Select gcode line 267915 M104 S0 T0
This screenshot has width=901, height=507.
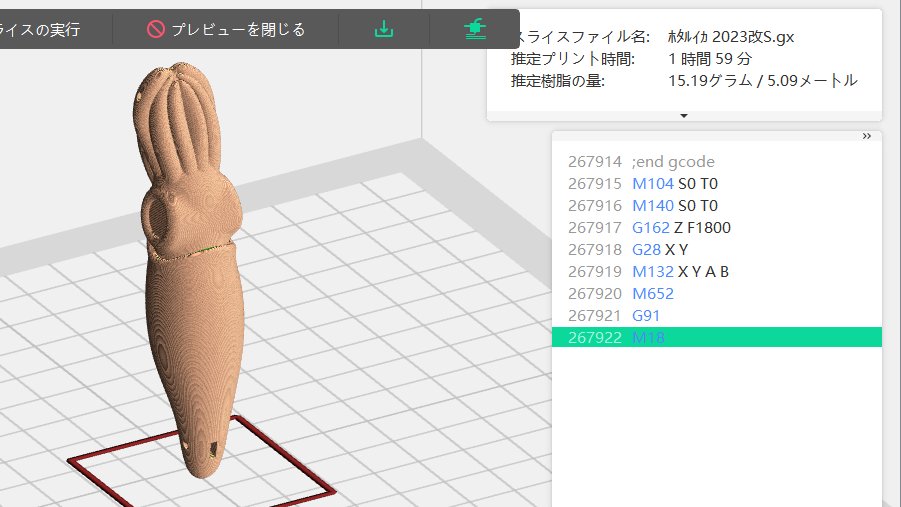click(717, 183)
